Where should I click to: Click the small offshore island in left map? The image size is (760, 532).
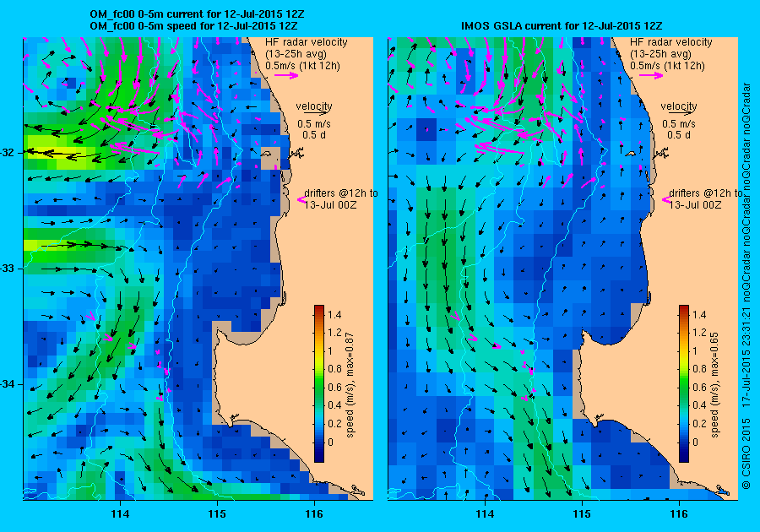point(266,154)
